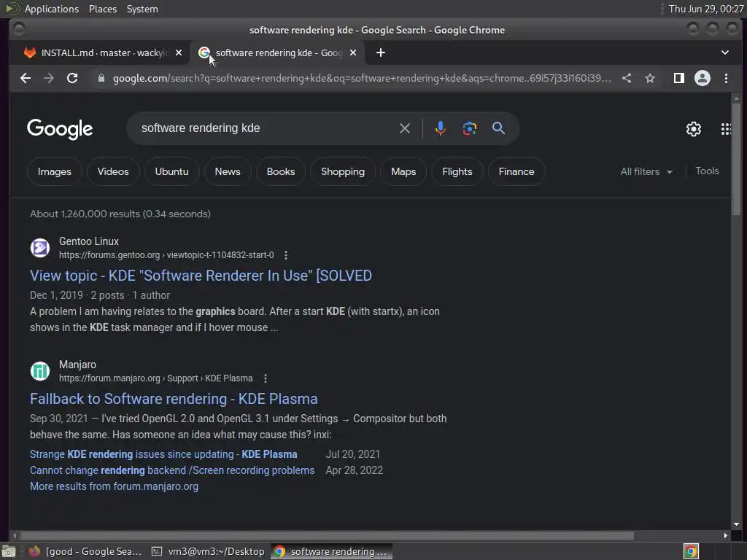Image resolution: width=747 pixels, height=560 pixels.
Task: Reload the current page
Action: tap(72, 78)
